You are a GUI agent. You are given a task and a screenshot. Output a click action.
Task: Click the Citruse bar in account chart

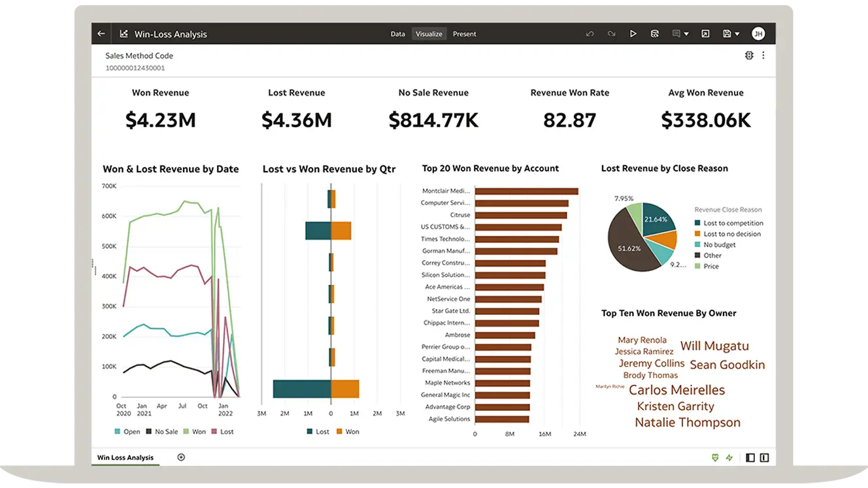click(x=521, y=215)
